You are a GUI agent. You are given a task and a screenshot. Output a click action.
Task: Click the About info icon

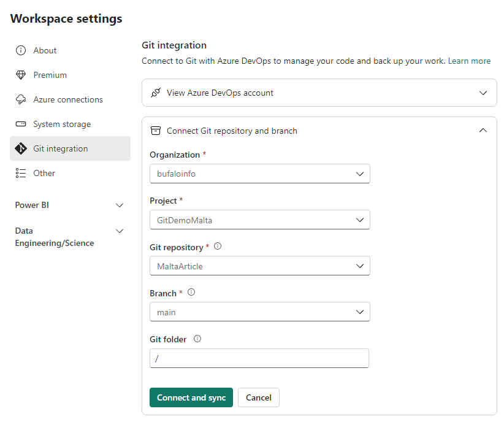coord(21,50)
